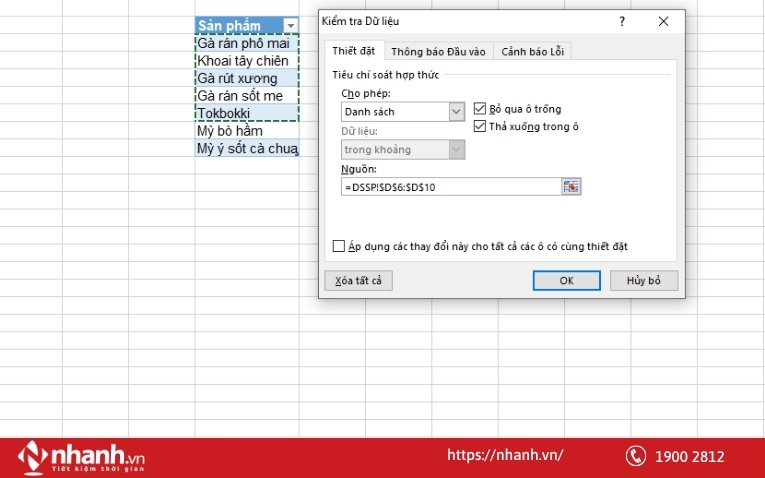Toggle the Bỏ qua ô trống checkbox

(480, 109)
